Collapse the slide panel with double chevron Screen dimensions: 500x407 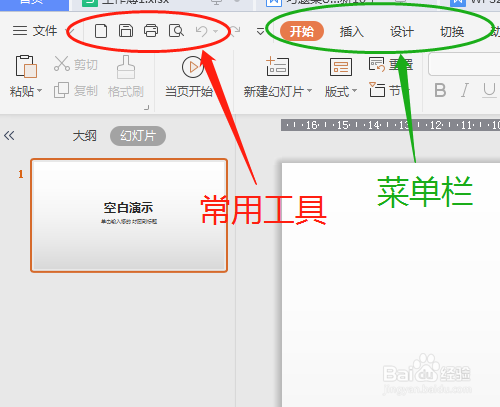click(x=9, y=136)
